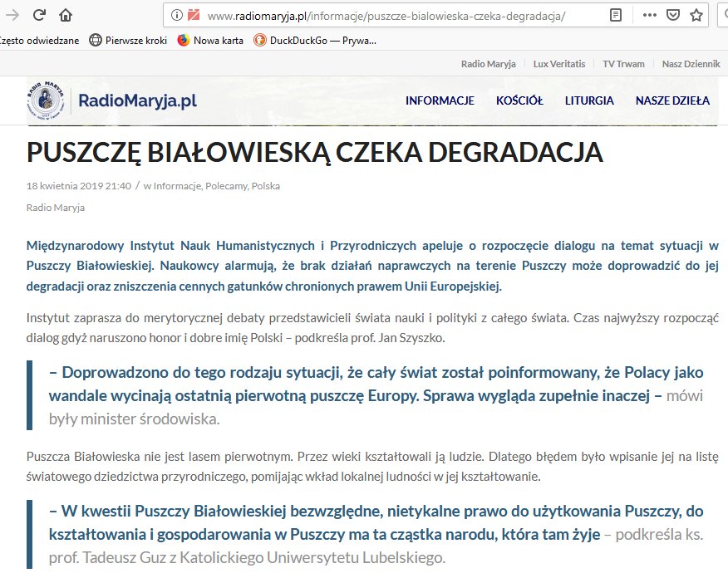Click the RadioMaryja.pl site title
The width and height of the screenshot is (728, 573).
(137, 100)
